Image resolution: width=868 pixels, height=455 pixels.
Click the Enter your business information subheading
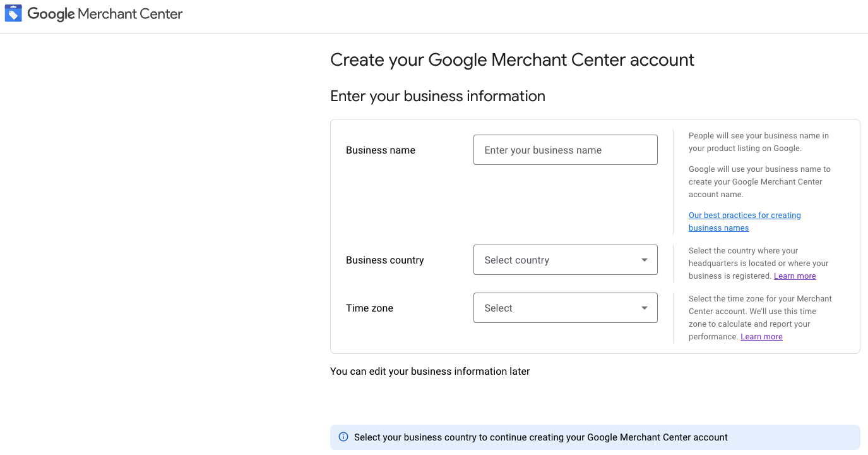point(437,96)
